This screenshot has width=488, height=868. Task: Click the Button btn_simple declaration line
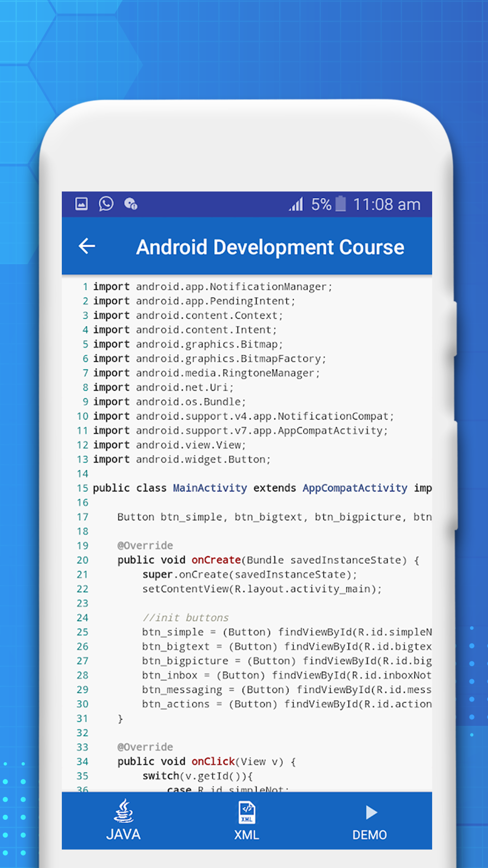pos(274,517)
